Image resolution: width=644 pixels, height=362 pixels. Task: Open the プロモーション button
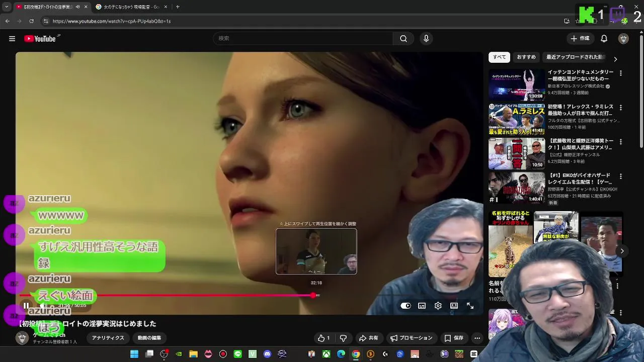coord(412,338)
